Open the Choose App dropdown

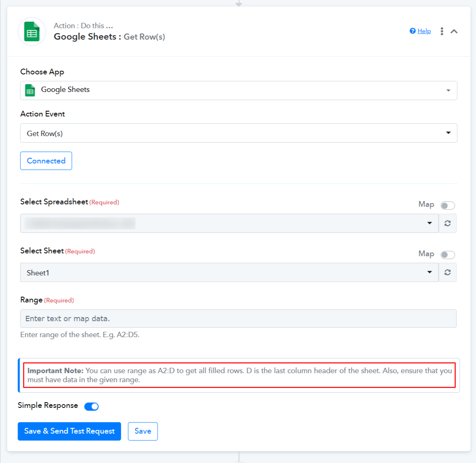(x=238, y=90)
